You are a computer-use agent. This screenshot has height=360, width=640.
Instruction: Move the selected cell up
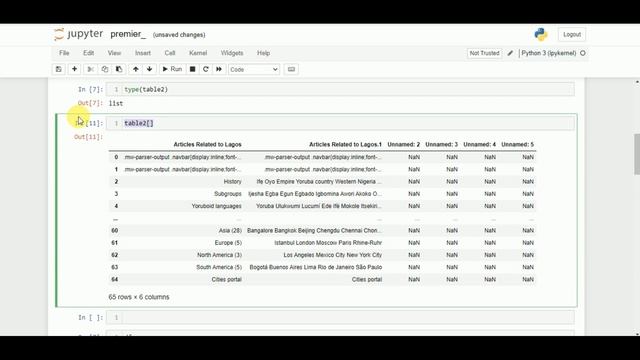click(136, 69)
